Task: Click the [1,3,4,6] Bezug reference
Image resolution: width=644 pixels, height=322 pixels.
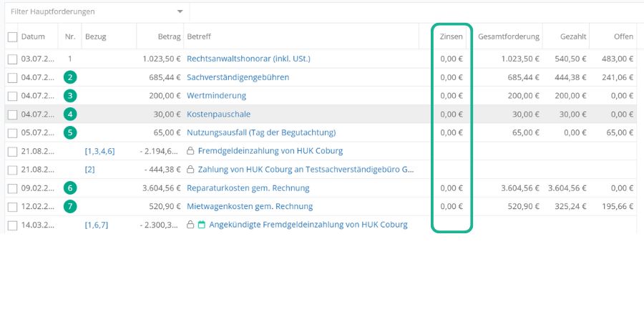Action: coord(99,151)
